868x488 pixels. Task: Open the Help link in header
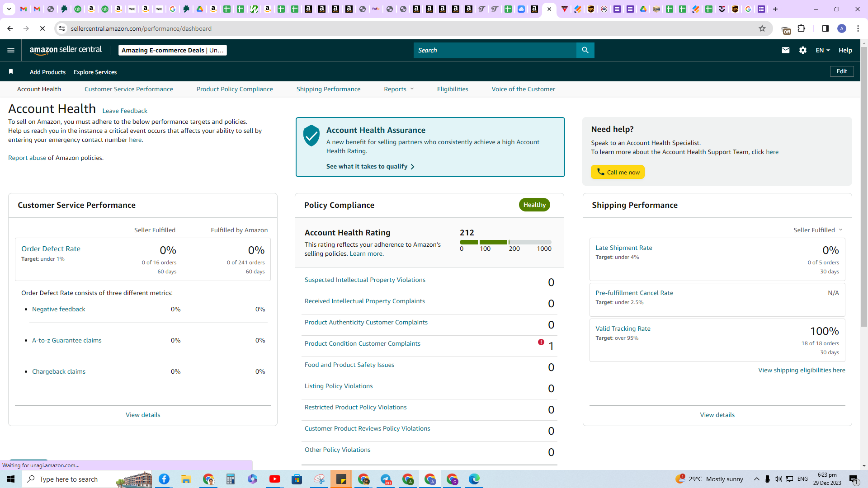point(845,50)
